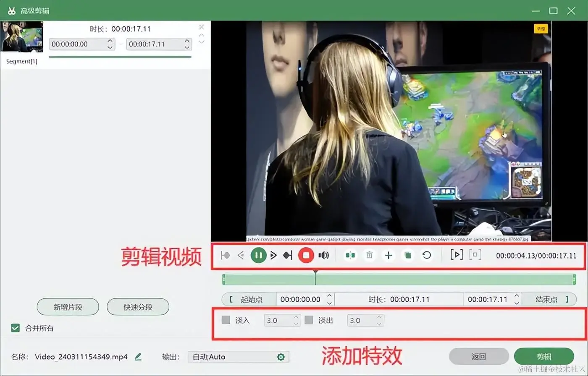
Task: Set the 结束点 end point
Action: click(x=549, y=299)
